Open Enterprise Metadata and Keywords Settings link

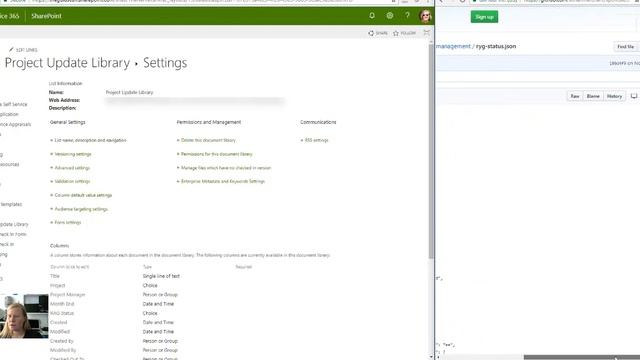223,181
